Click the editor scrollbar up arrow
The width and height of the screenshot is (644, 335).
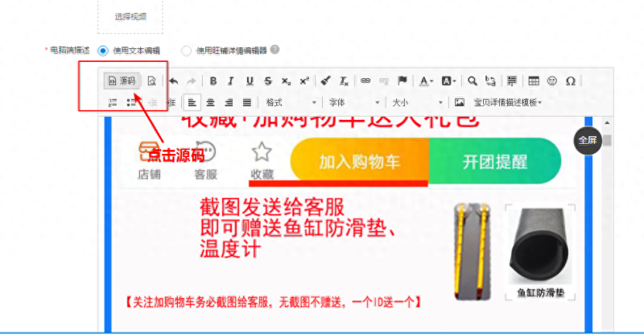coord(607,123)
